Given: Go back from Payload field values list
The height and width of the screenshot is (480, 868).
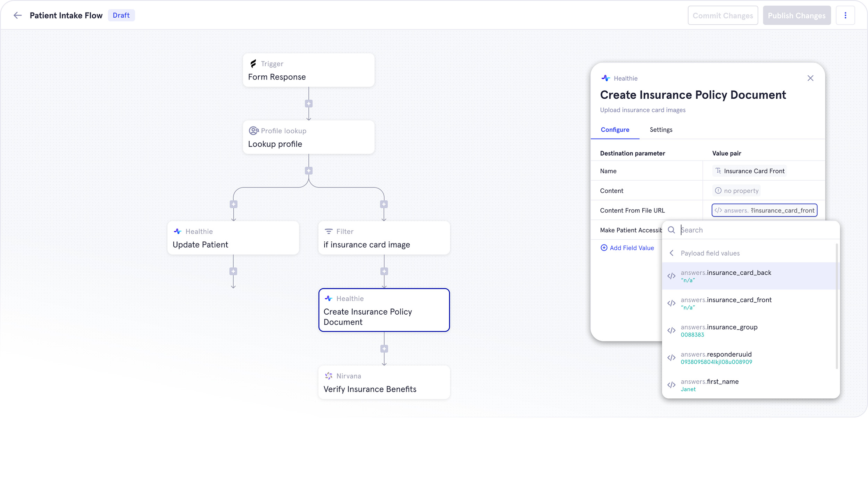Looking at the screenshot, I should [x=671, y=253].
